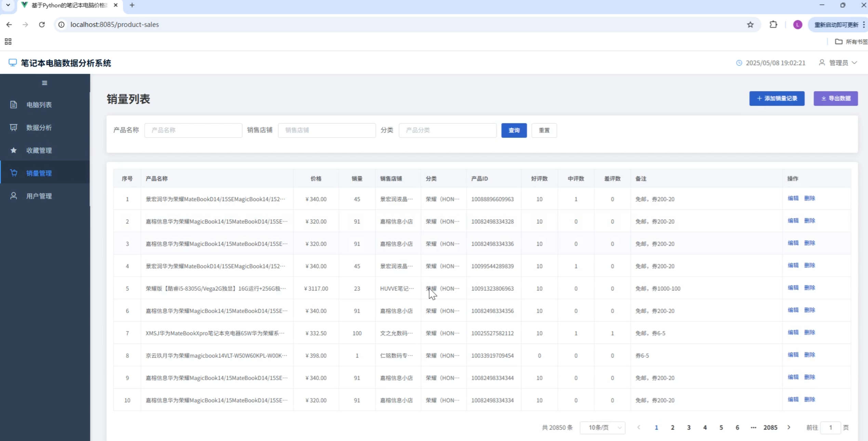Open the browser extensions puzzle icon

coord(773,25)
